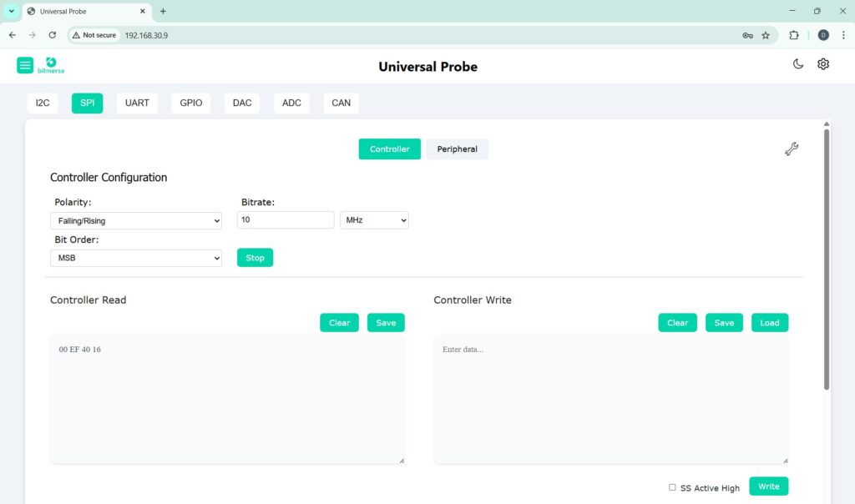Enable SS Active High checkbox

(672, 487)
